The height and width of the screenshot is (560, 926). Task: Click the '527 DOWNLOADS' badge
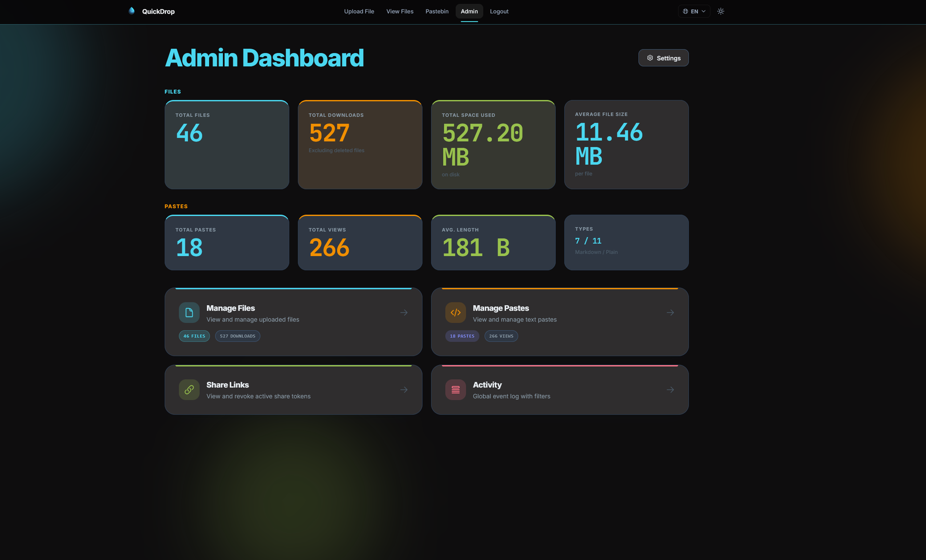point(238,336)
